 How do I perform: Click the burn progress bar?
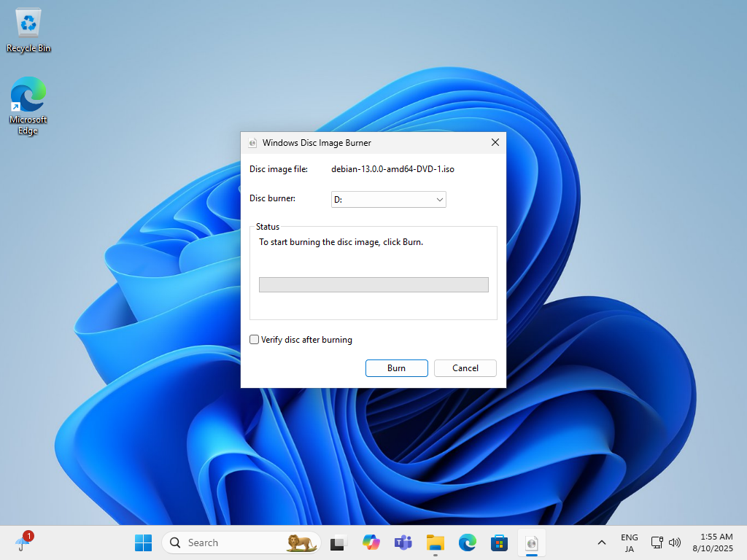pos(373,285)
